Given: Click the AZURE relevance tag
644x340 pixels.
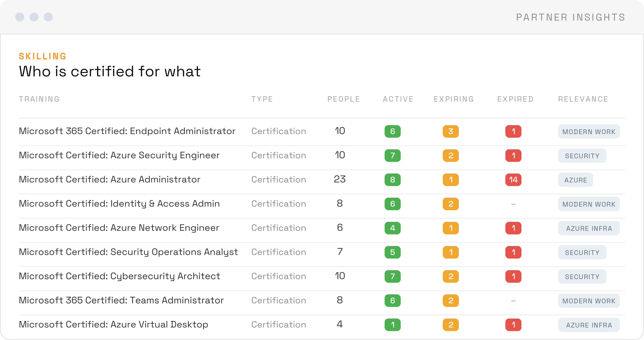Looking at the screenshot, I should [x=575, y=180].
